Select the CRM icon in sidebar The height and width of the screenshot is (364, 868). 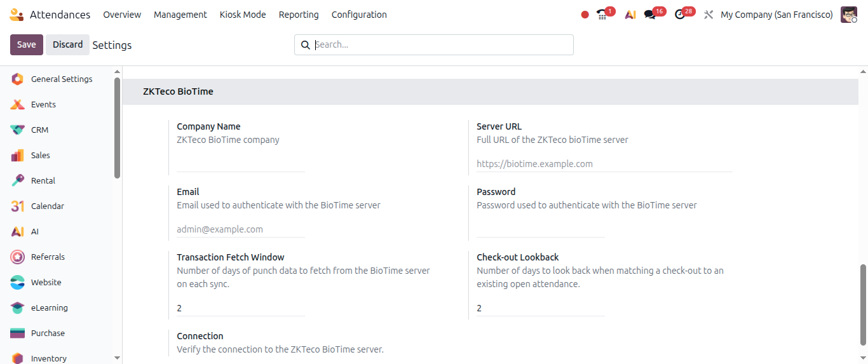17,130
